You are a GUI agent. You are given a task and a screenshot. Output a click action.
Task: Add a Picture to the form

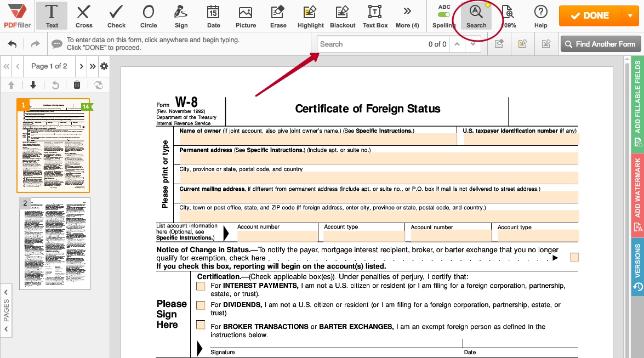coord(246,15)
